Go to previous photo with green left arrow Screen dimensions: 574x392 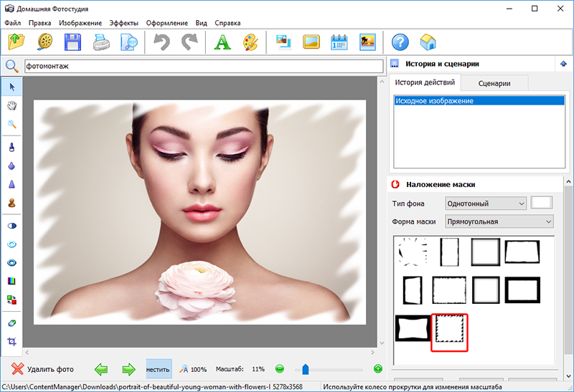[x=101, y=369]
